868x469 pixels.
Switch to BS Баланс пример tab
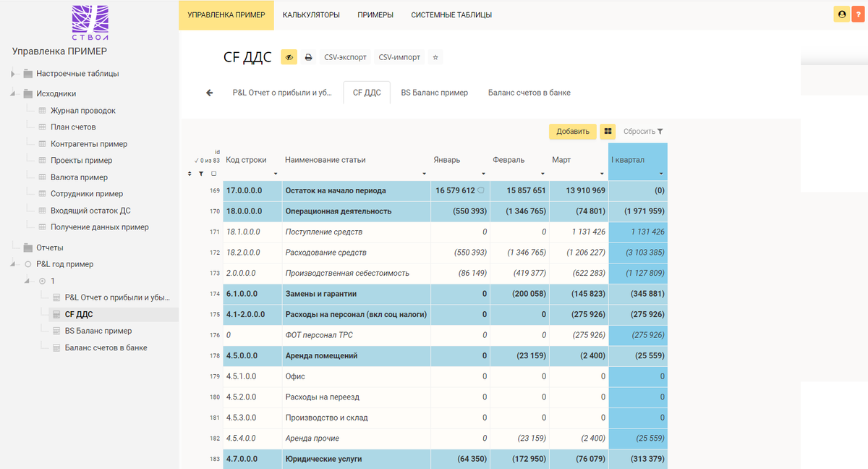point(434,93)
